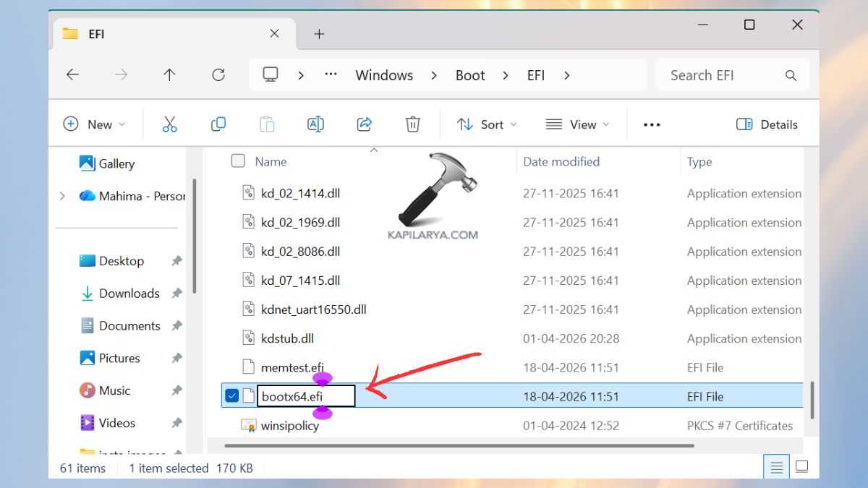Image resolution: width=868 pixels, height=488 pixels.
Task: Check the select-all checkbox beside Name
Action: [238, 161]
